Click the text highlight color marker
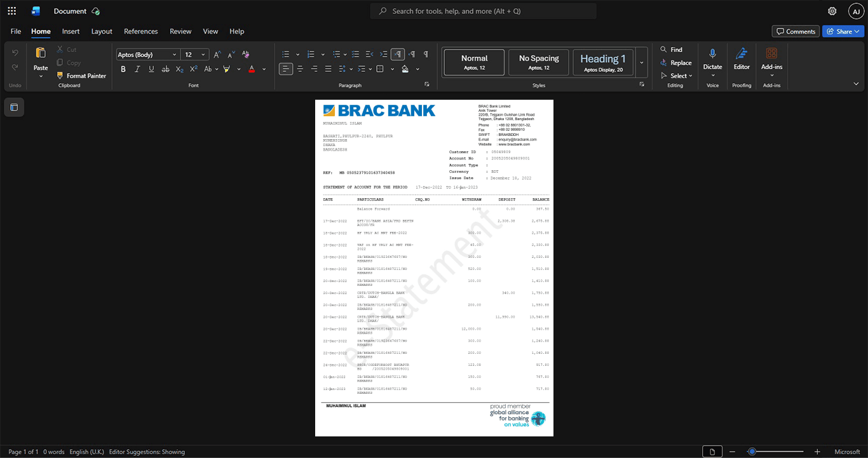The height and width of the screenshot is (458, 868). point(226,69)
